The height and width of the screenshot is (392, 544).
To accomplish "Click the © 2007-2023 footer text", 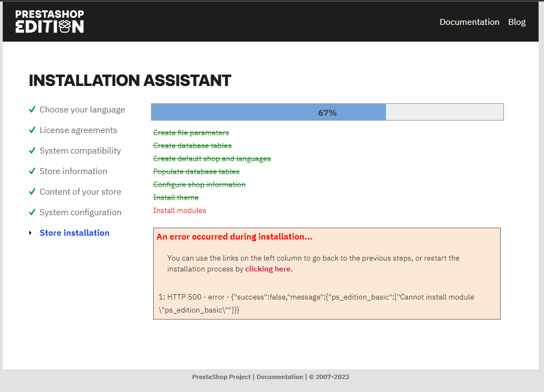I will [x=329, y=377].
